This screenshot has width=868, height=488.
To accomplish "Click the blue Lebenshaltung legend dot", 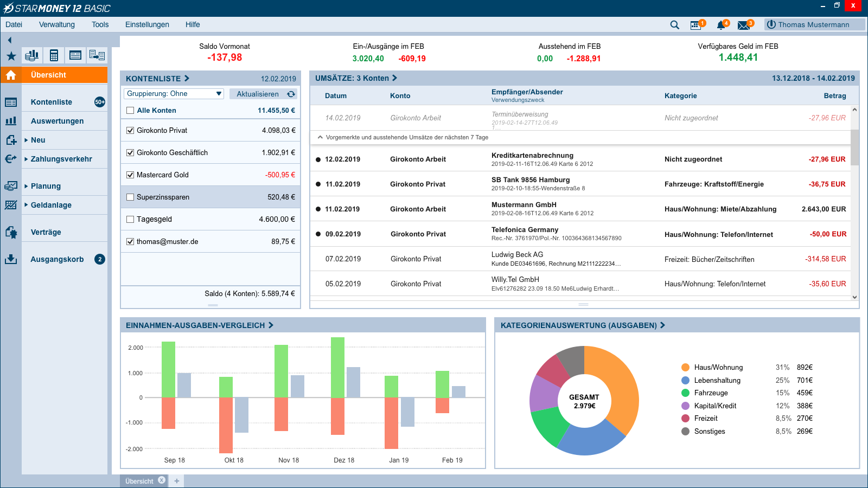I will 685,380.
